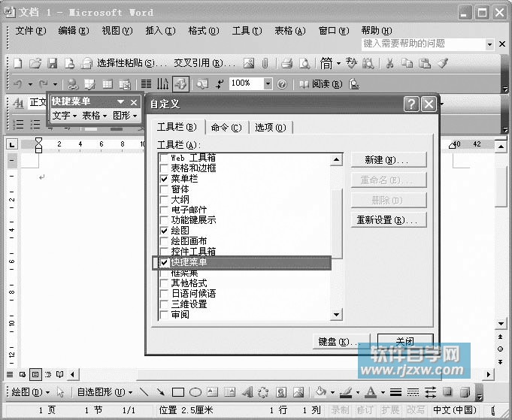Click the Line Style icon
Image resolution: width=512 pixels, height=420 pixels.
pyautogui.click(x=395, y=392)
